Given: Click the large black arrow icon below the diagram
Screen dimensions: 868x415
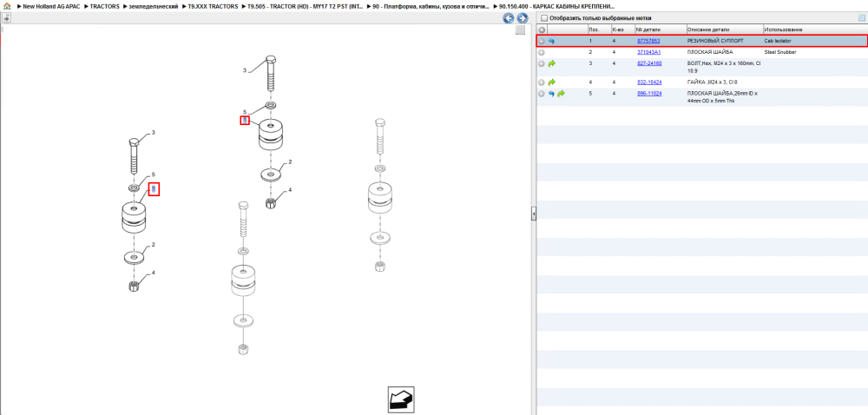Looking at the screenshot, I should [x=401, y=399].
